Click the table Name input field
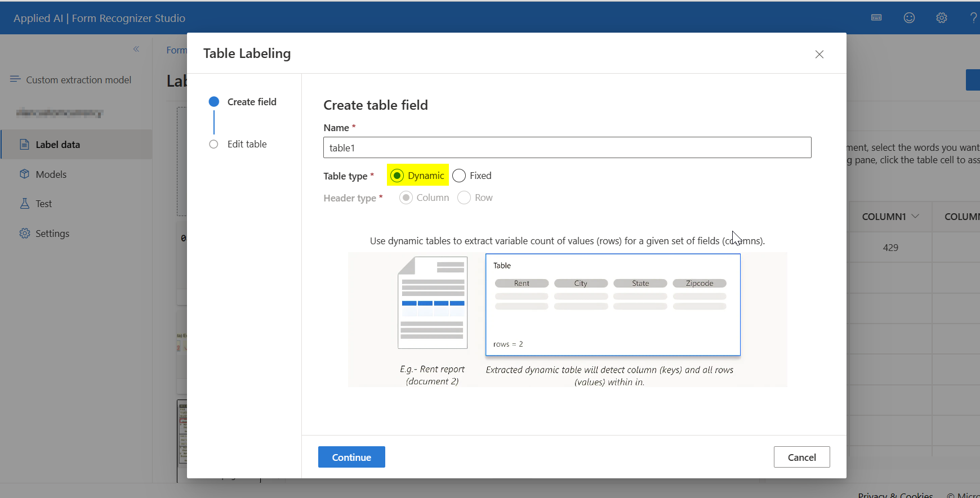Screen dimensions: 980x498 pyautogui.click(x=567, y=148)
